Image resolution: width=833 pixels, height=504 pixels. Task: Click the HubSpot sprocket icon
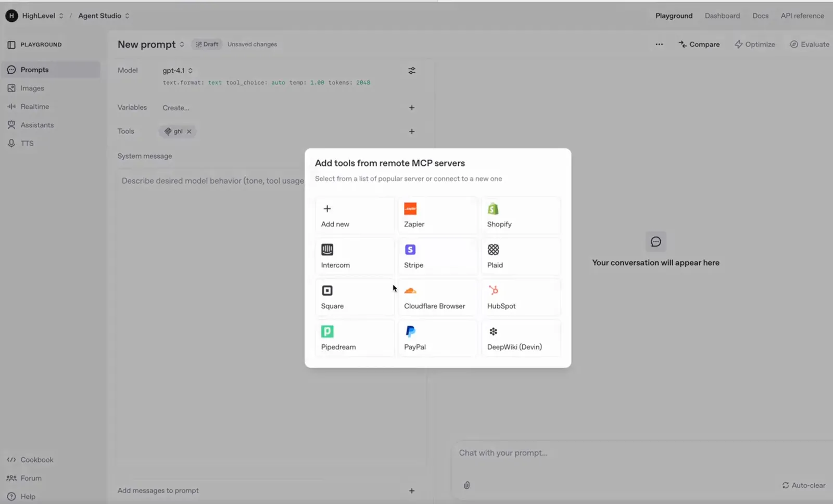[493, 290]
